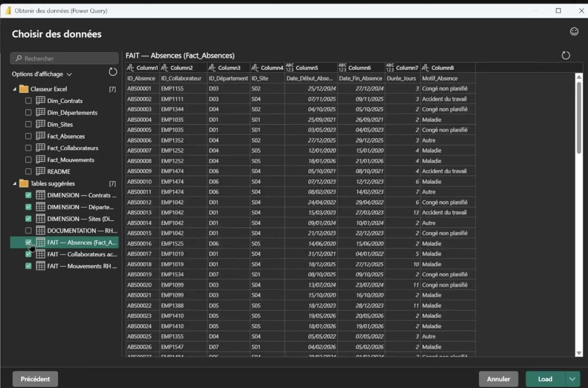
Task: Click the Fact_Mouvements table icon
Action: point(40,159)
